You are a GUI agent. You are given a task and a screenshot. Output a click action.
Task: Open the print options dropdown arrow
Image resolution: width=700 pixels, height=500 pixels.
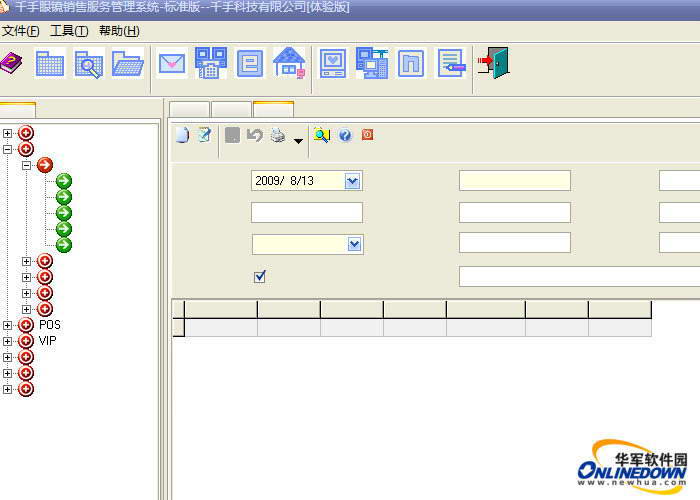click(x=298, y=141)
